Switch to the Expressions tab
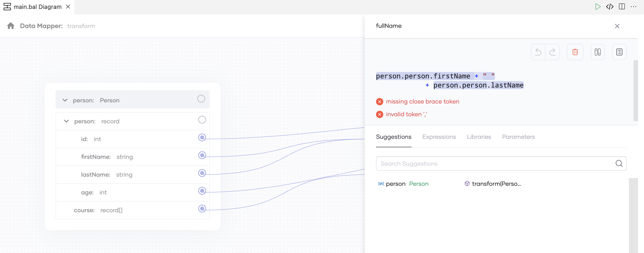 pos(439,137)
